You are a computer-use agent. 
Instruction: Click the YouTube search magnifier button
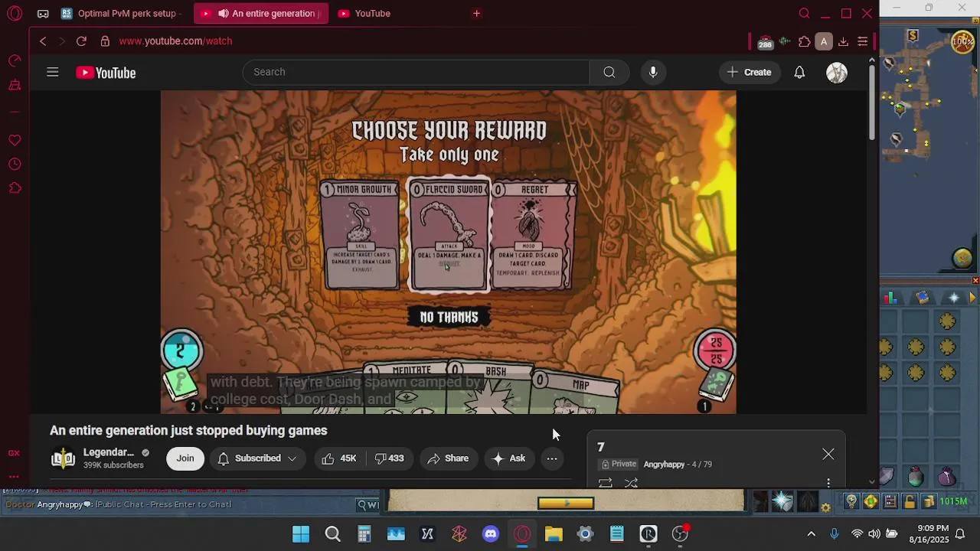point(609,72)
